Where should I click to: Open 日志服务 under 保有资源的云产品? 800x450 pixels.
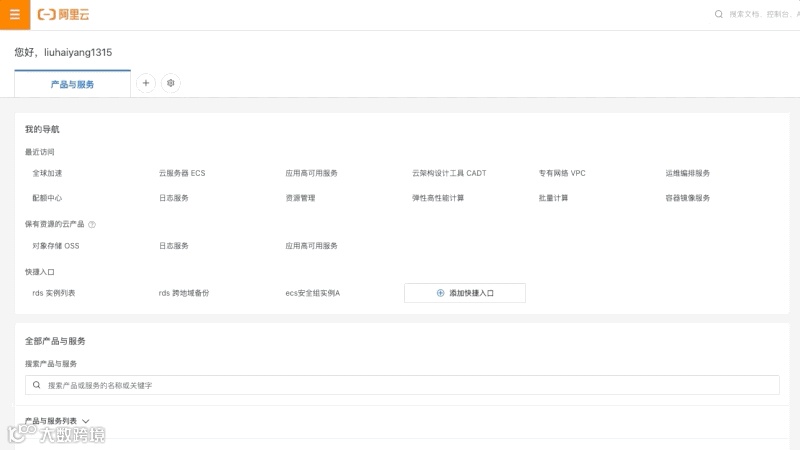coord(174,246)
